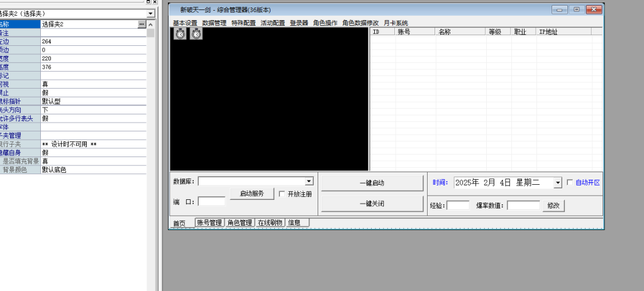The width and height of the screenshot is (644, 291).
Task: Click the 经验 input field
Action: click(x=458, y=206)
